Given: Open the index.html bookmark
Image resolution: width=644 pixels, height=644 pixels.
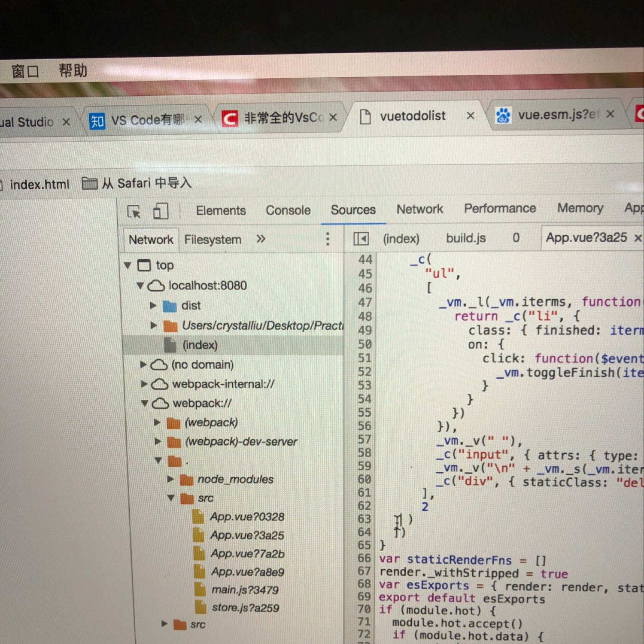Looking at the screenshot, I should click(x=39, y=185).
